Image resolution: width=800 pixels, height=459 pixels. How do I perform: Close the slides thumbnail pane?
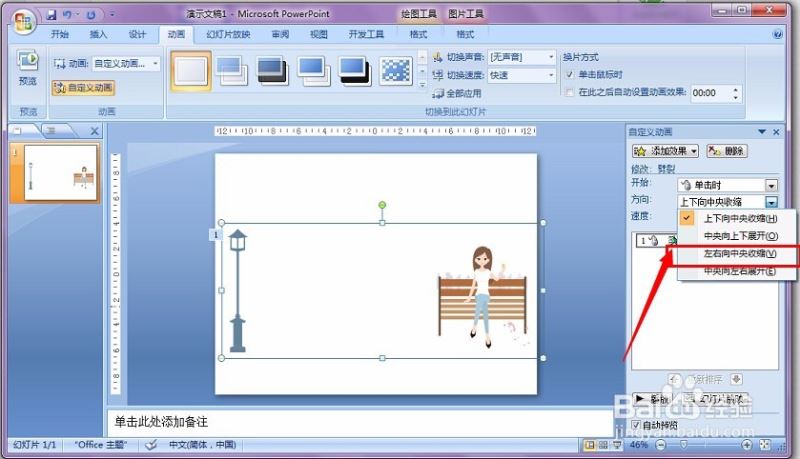[x=94, y=131]
